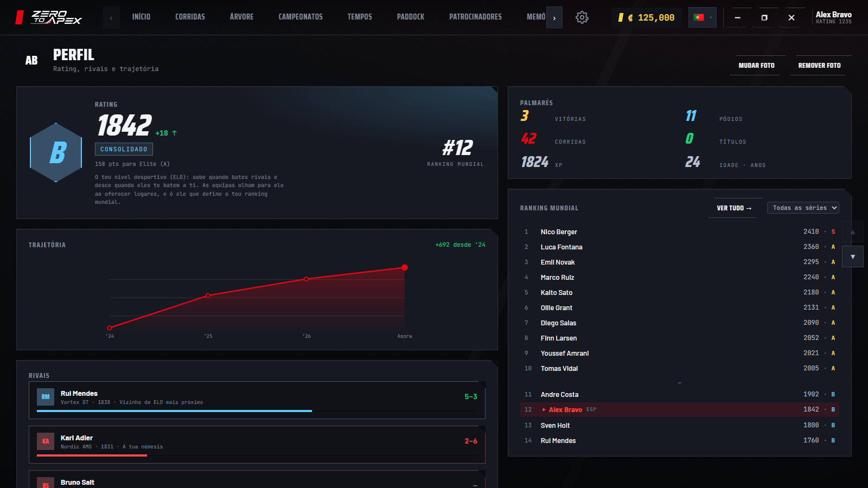
Task: Open the settings gear icon
Action: (582, 17)
